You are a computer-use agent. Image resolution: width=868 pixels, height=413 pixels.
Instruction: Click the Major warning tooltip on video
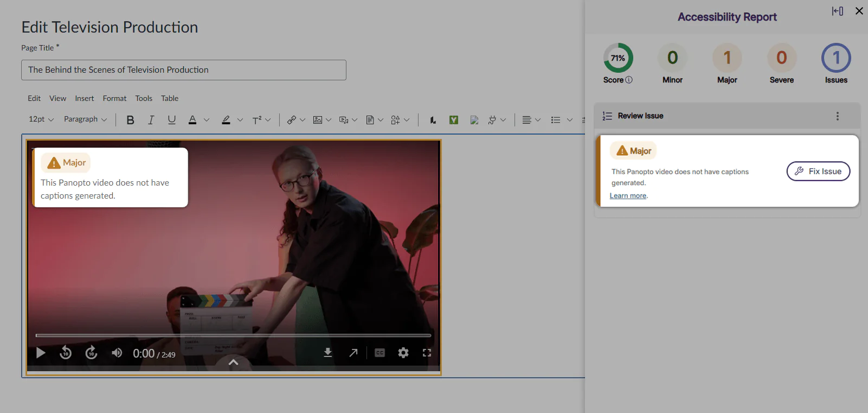click(x=110, y=177)
